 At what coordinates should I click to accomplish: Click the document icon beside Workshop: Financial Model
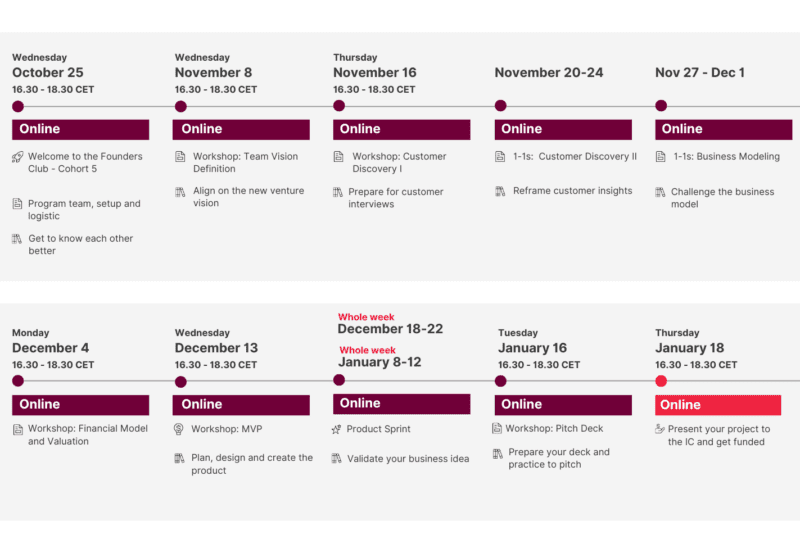[x=18, y=430]
